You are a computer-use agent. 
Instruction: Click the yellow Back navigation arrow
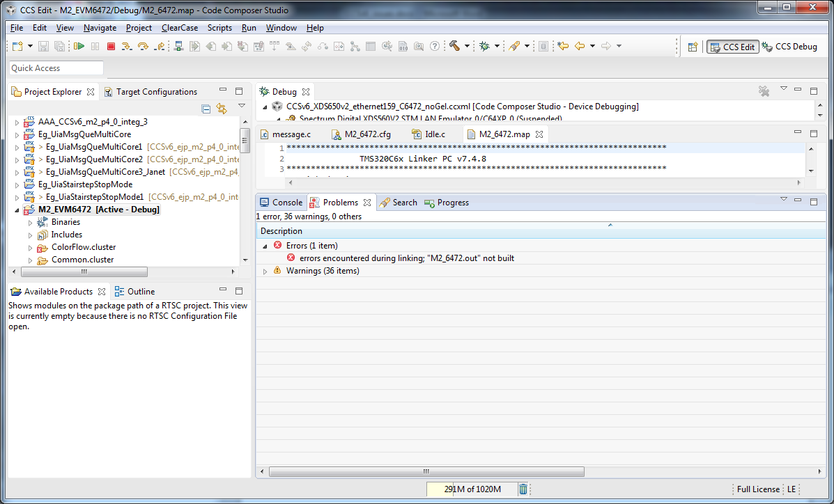pos(579,46)
